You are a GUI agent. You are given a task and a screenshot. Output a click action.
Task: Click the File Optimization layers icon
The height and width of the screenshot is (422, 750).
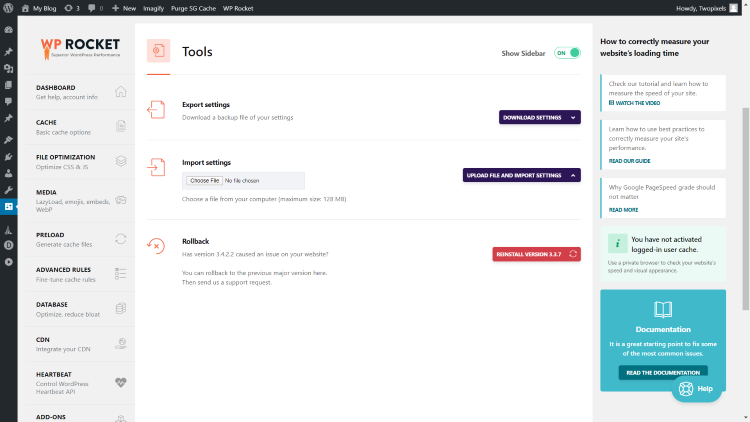121,161
